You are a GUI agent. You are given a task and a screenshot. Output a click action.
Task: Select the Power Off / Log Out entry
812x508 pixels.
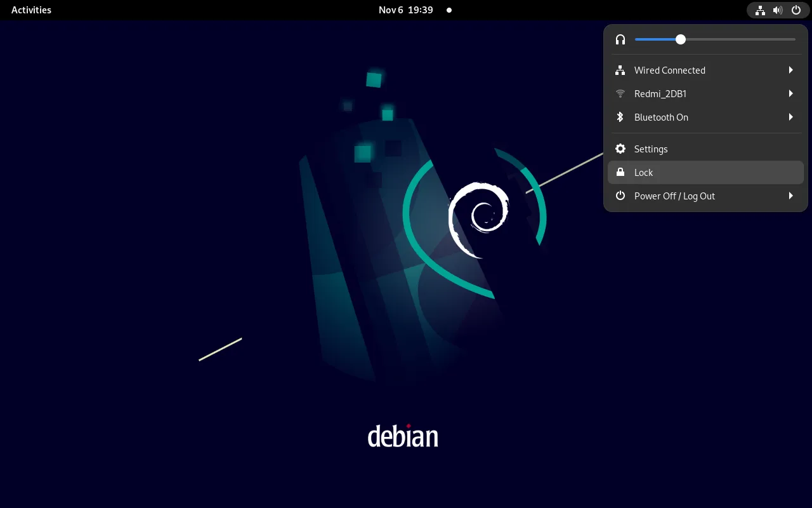coord(674,196)
